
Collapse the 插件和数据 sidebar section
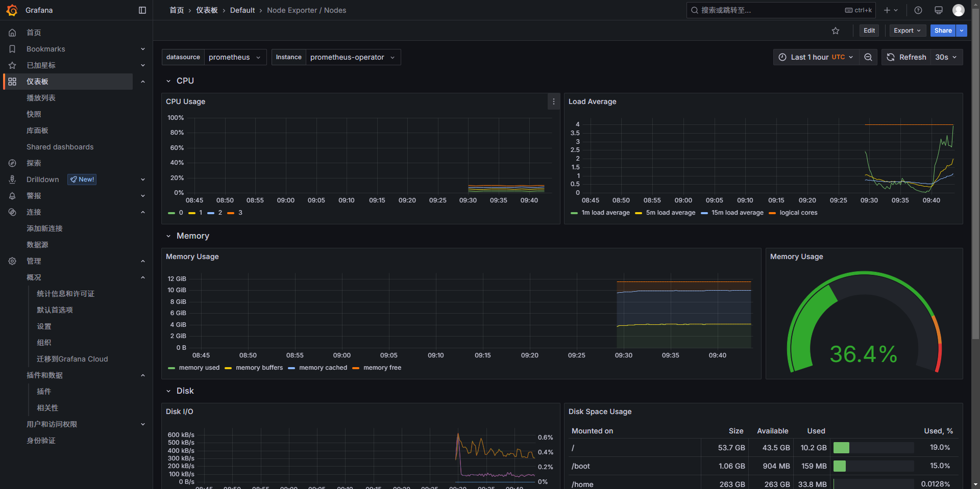pyautogui.click(x=143, y=375)
